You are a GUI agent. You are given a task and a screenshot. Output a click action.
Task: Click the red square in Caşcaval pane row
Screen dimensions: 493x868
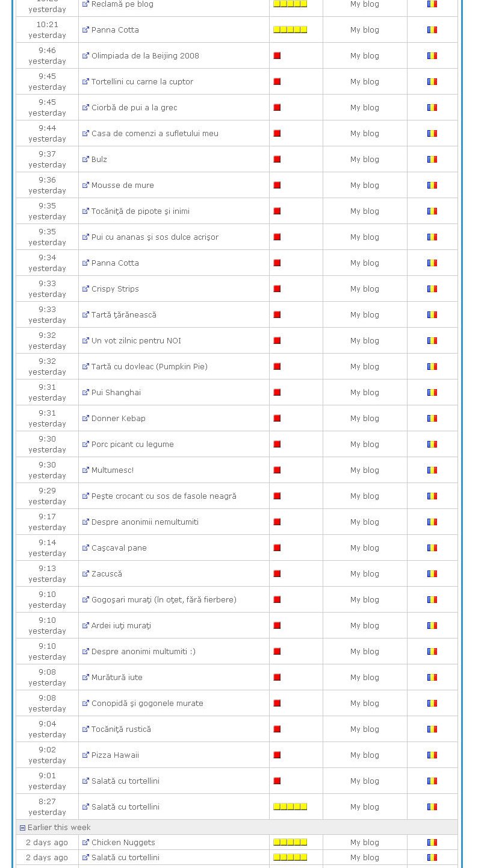point(277,548)
